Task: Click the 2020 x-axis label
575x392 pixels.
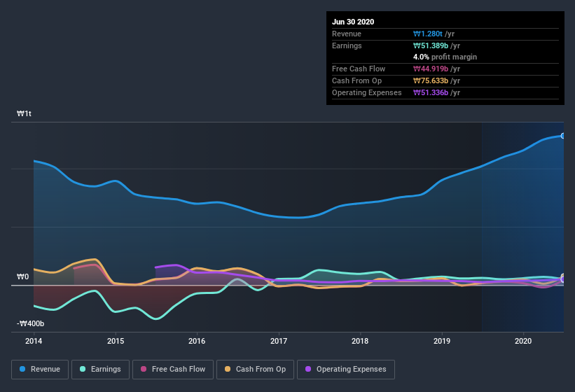Action: pos(523,341)
